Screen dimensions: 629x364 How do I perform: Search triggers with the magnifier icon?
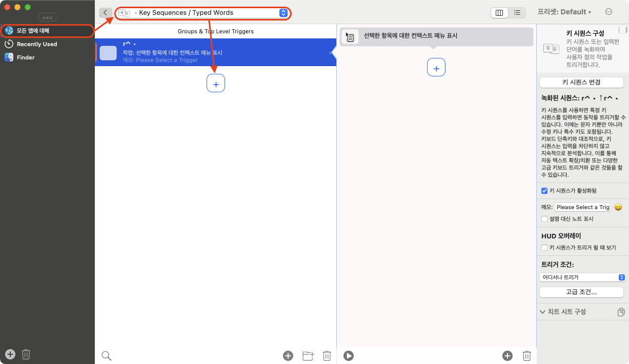click(x=106, y=356)
